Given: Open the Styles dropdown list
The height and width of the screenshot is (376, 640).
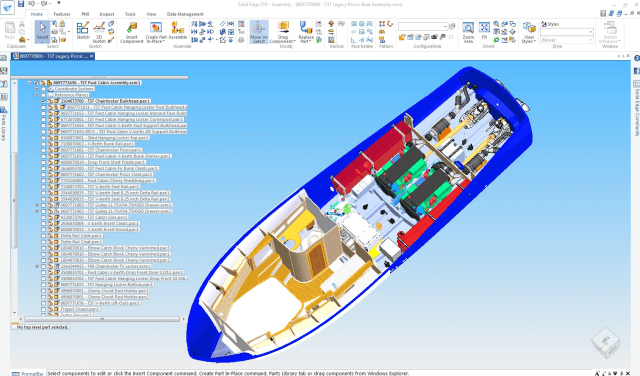Looking at the screenshot, I should (567, 32).
